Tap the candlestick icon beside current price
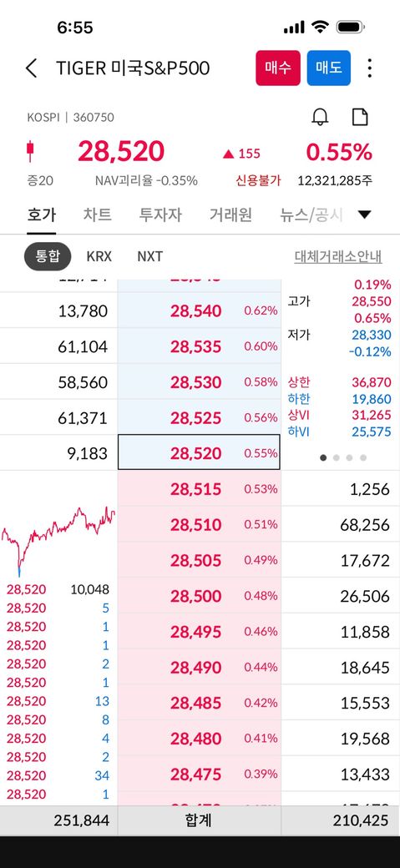 click(x=30, y=151)
